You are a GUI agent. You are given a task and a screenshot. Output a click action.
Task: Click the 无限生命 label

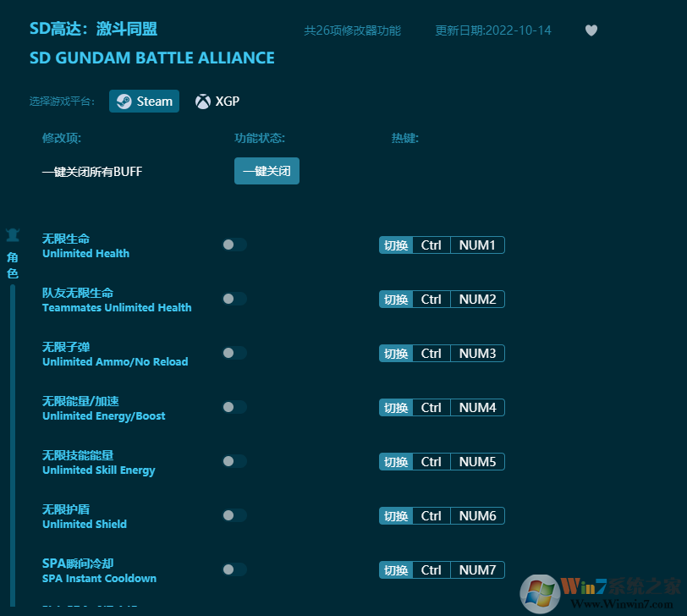pos(66,239)
